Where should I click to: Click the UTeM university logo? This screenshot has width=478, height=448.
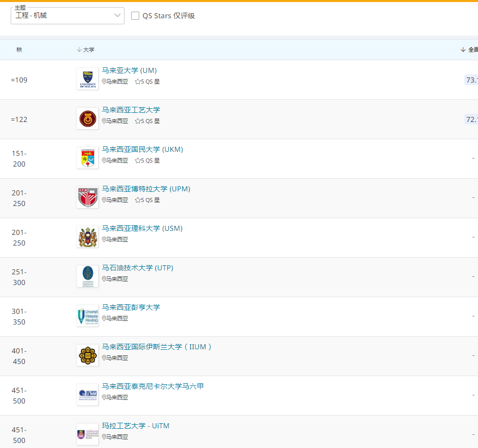tap(88, 395)
